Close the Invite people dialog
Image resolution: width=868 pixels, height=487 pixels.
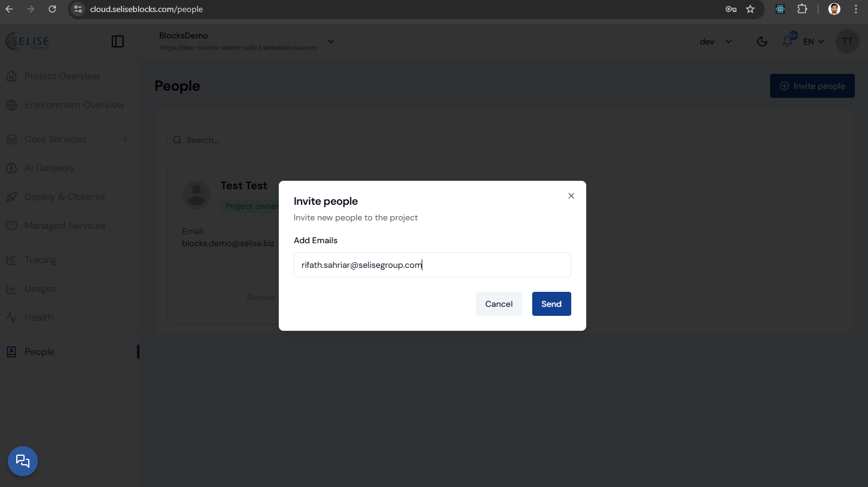pos(571,196)
